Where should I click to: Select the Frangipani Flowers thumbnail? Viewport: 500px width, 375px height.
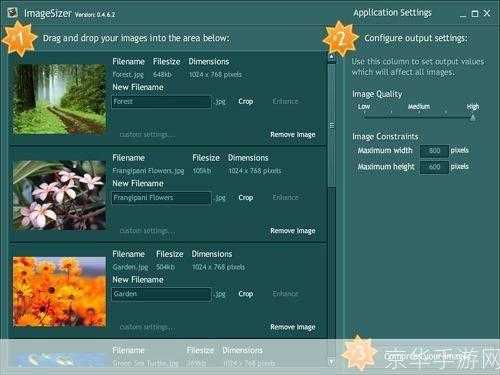click(x=59, y=195)
